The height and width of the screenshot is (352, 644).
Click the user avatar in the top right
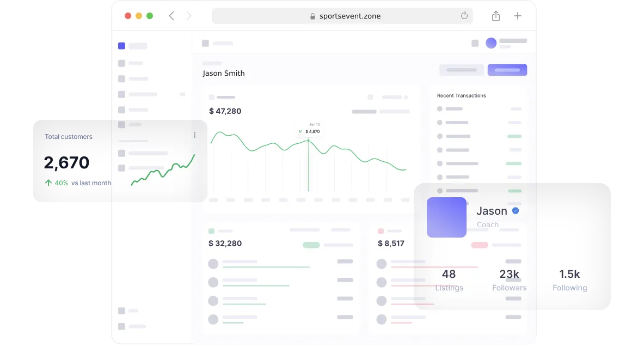pos(491,43)
